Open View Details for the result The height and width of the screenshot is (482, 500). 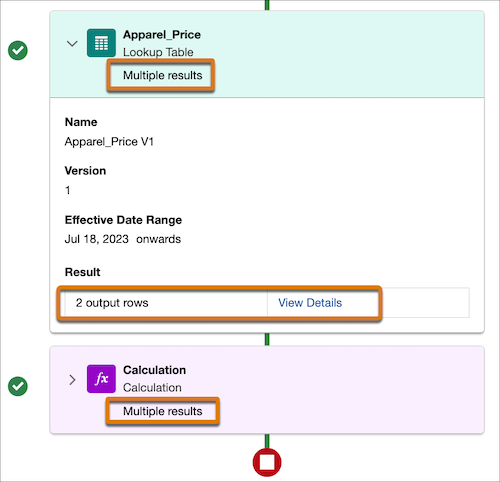[x=310, y=303]
